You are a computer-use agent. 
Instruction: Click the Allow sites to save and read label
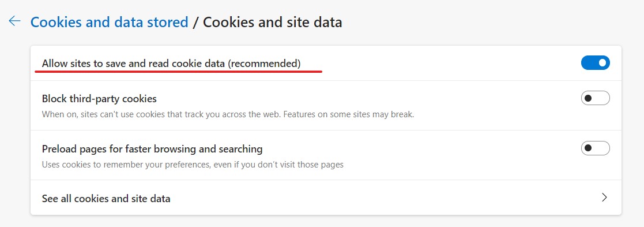point(171,64)
